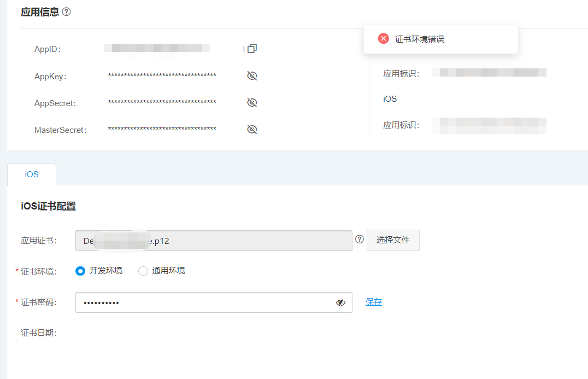Click the 保存 link
Viewport: 588px width, 379px height.
pos(374,302)
